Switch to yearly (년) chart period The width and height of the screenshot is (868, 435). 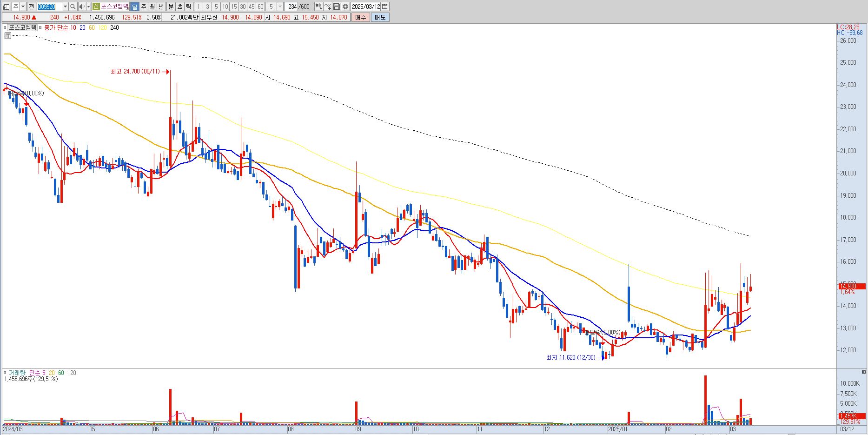point(161,7)
